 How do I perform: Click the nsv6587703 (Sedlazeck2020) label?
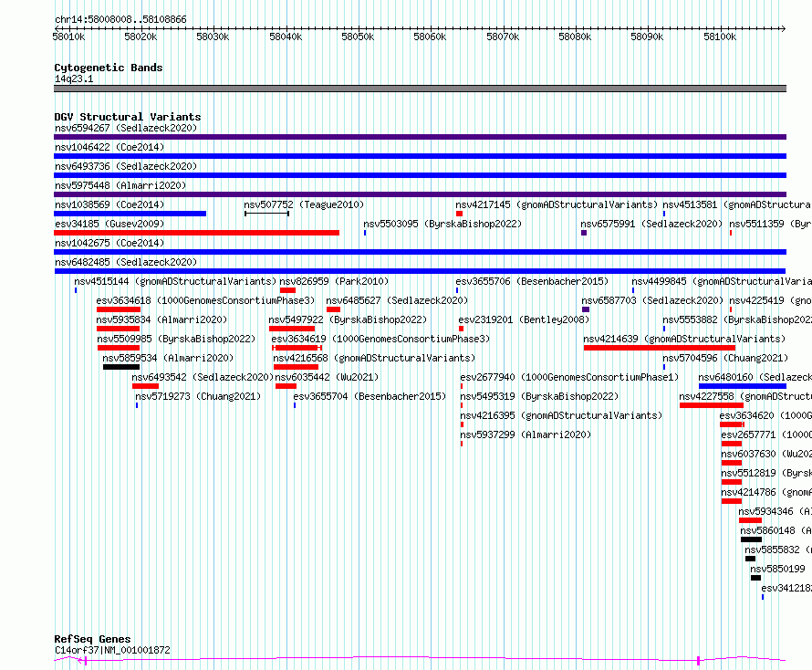[652, 300]
